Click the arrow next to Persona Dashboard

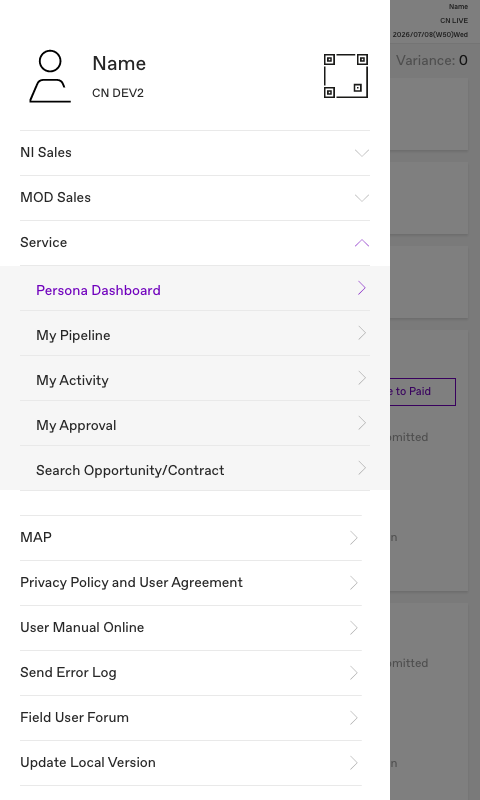point(362,288)
